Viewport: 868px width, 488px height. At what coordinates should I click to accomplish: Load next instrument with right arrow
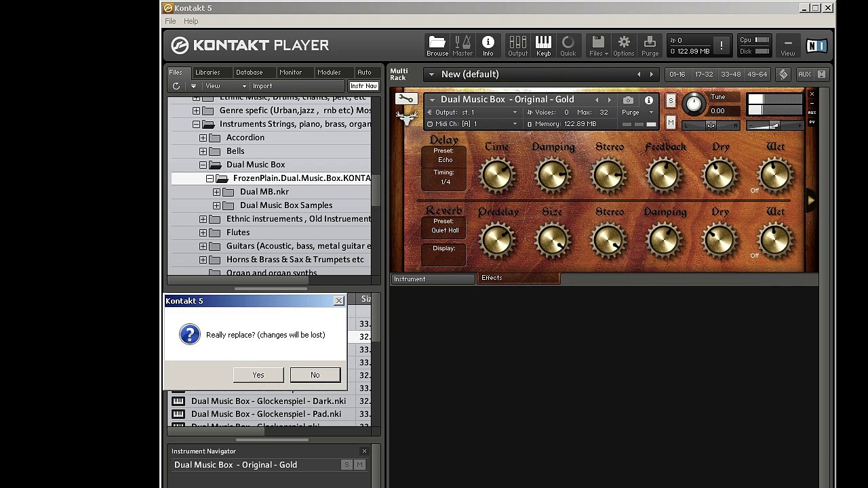click(609, 100)
